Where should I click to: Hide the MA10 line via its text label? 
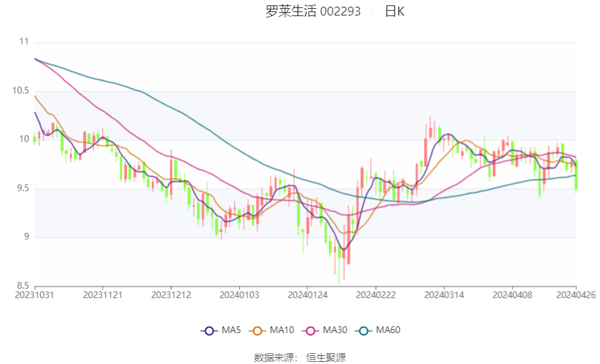282,330
